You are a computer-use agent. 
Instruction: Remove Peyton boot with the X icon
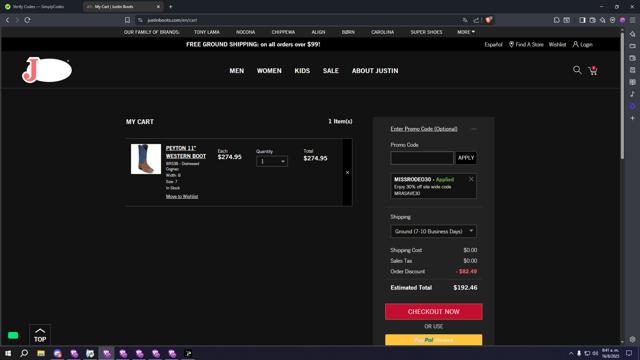point(347,173)
